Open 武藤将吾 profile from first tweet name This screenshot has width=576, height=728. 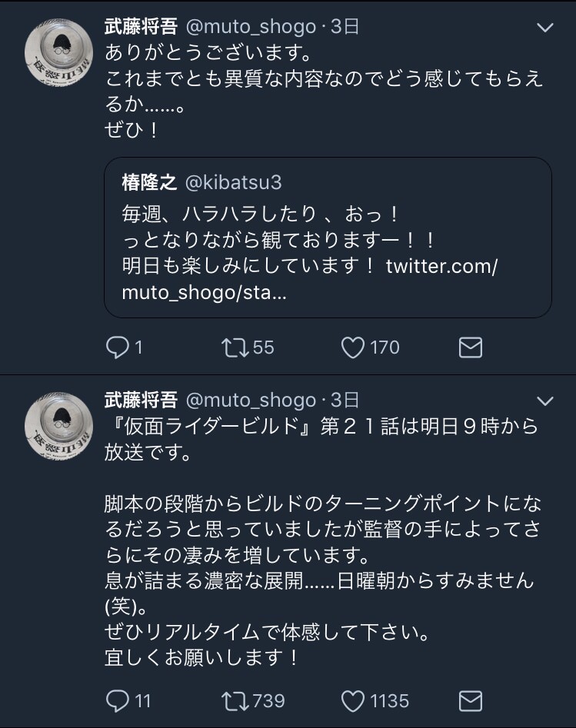click(x=141, y=27)
